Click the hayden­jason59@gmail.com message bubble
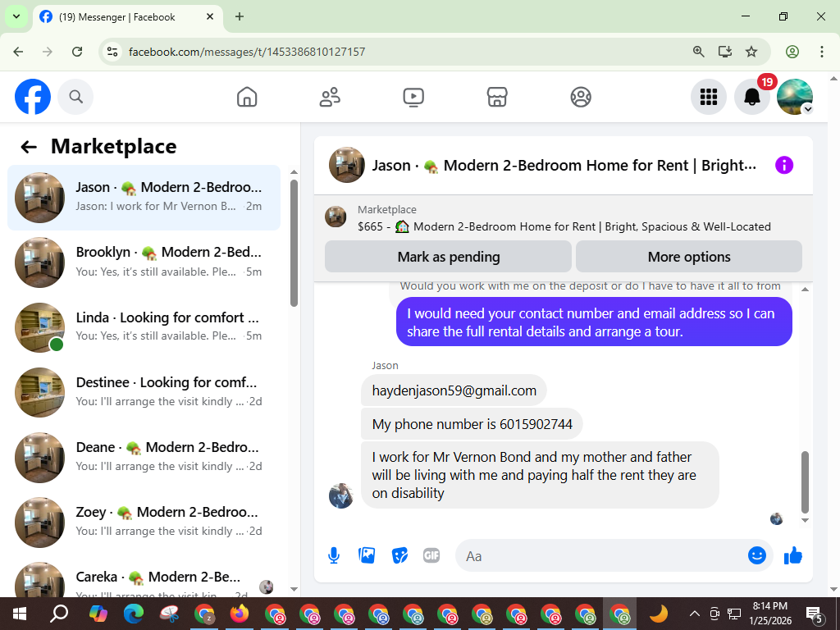840x630 pixels. (x=454, y=390)
